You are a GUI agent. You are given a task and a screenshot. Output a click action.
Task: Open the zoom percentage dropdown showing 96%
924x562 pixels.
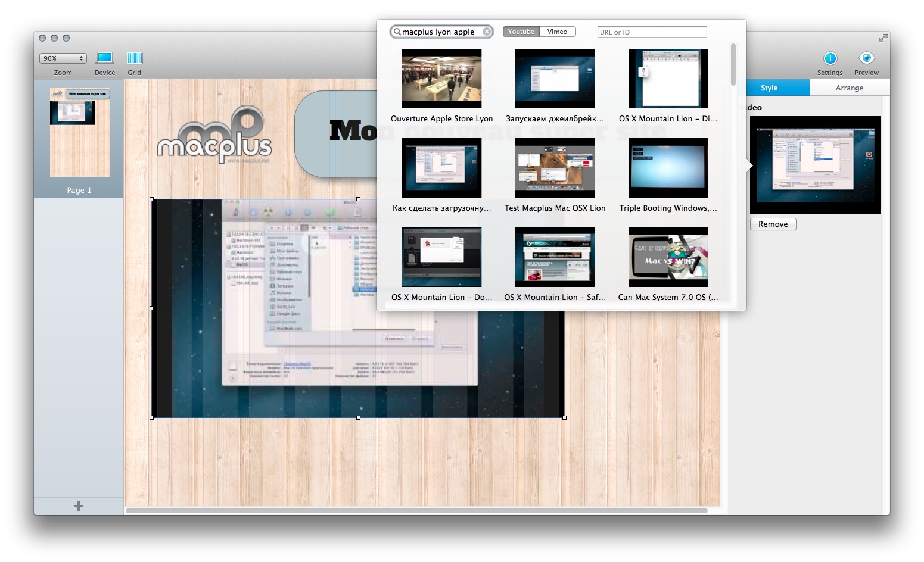pos(63,58)
